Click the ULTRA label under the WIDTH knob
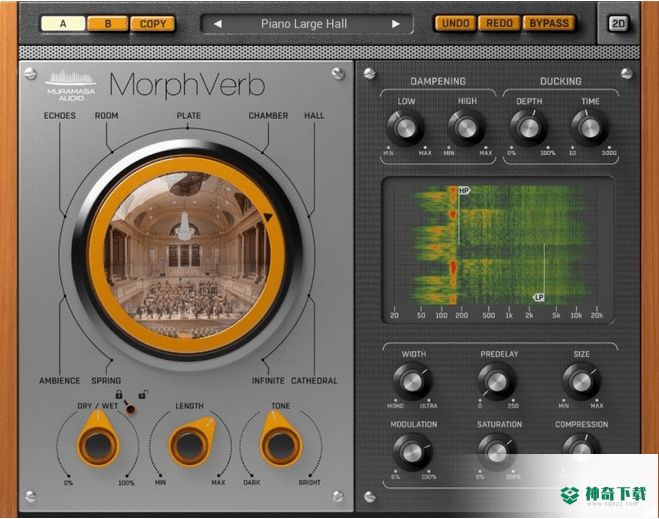This screenshot has height=519, width=659. 429,406
